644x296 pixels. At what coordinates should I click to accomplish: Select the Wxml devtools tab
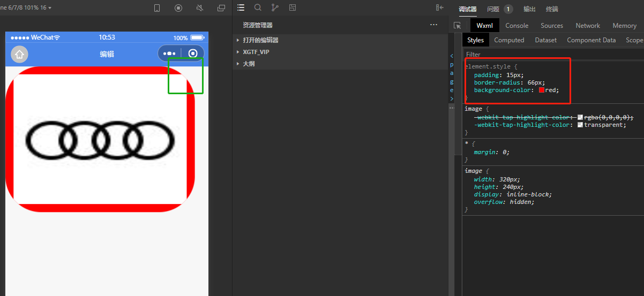pyautogui.click(x=485, y=26)
